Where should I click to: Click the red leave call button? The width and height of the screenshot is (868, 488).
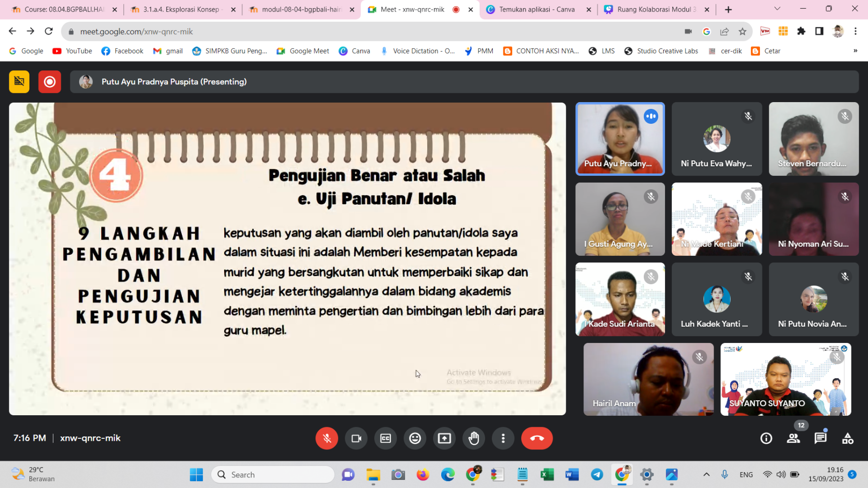point(536,438)
